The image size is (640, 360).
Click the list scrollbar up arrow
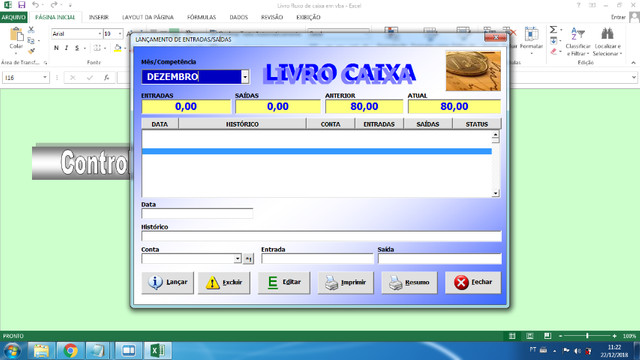point(496,135)
